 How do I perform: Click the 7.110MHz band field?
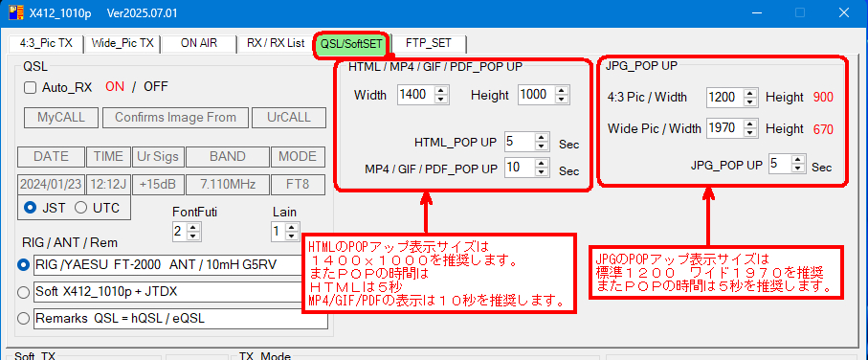pos(228,185)
